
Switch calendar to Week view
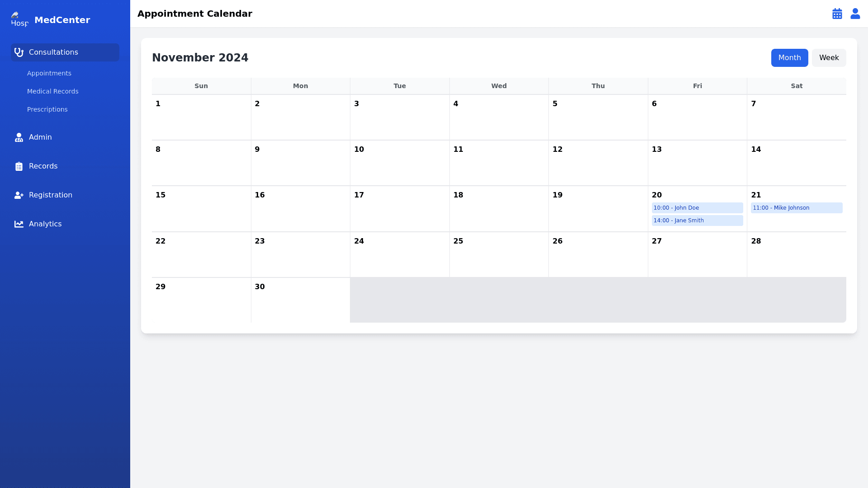[829, 58]
